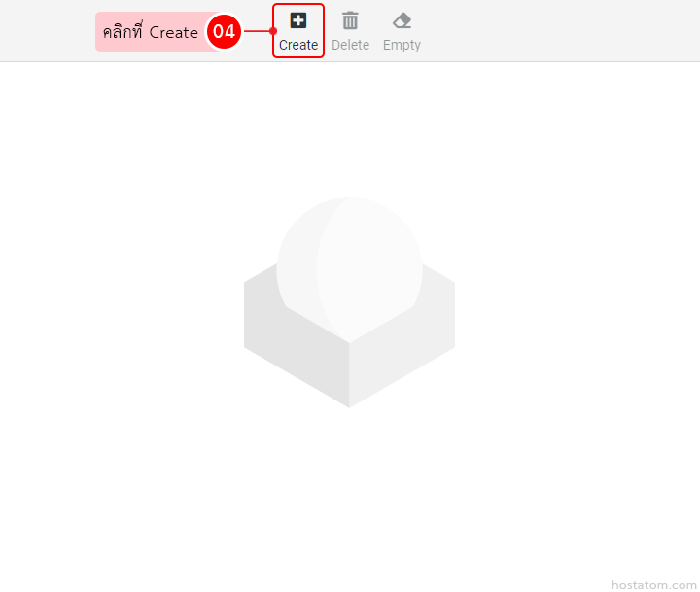This screenshot has height=592, width=700.
Task: Click the red connector line beside badge 04
Action: pos(258,31)
